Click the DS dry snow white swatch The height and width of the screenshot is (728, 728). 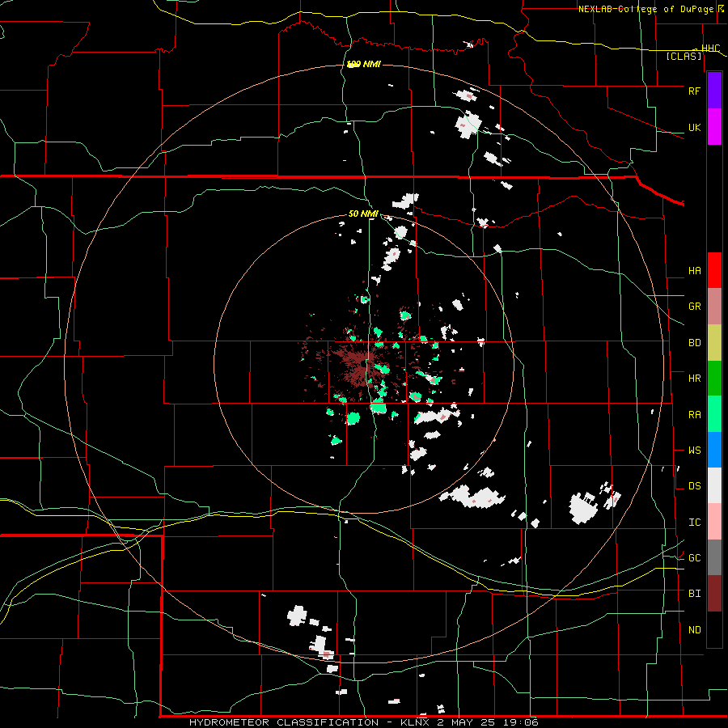point(714,485)
